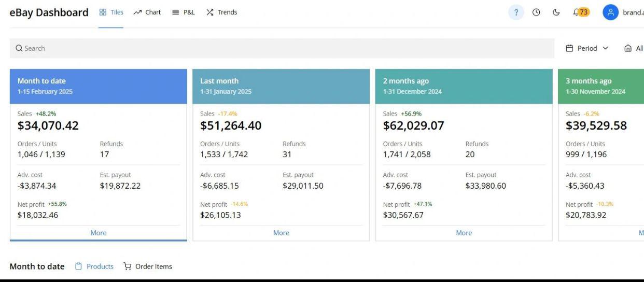The width and height of the screenshot is (644, 282).
Task: Click net profit $18,032.46
Action: pos(38,215)
